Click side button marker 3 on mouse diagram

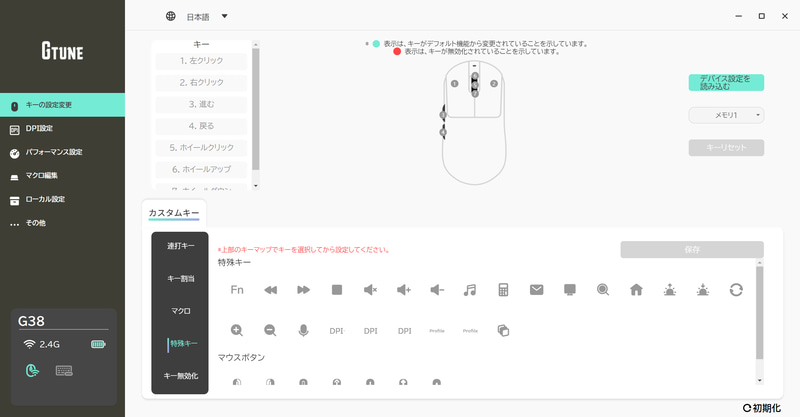point(443,115)
